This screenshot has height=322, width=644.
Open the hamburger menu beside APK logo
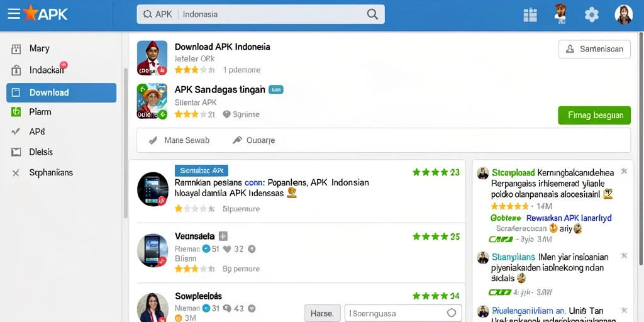[x=14, y=14]
